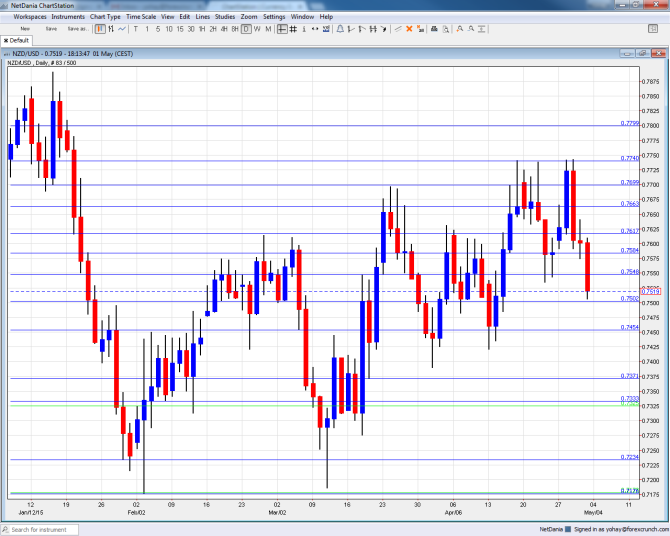Click the angled line tool after the bell
The height and width of the screenshot is (536, 670).
coord(351,29)
